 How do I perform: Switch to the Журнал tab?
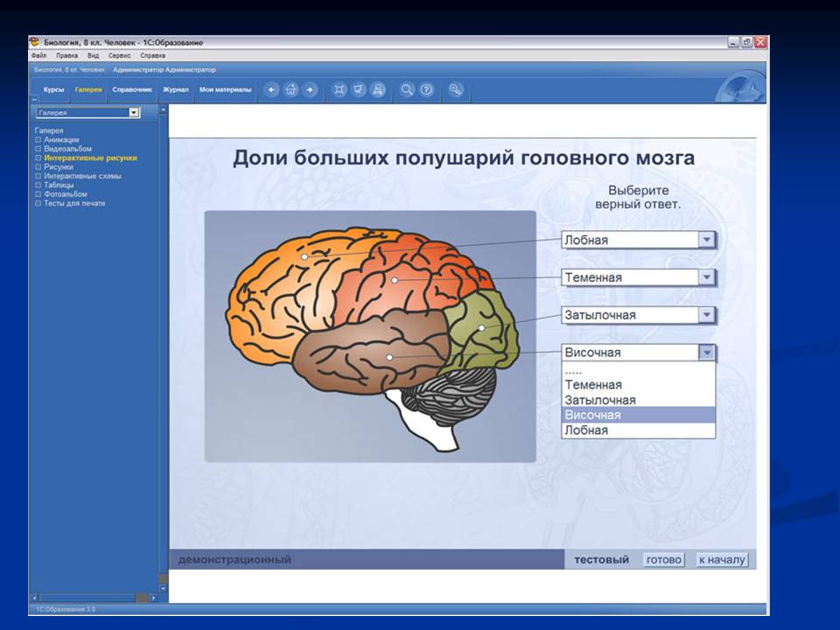(x=176, y=89)
